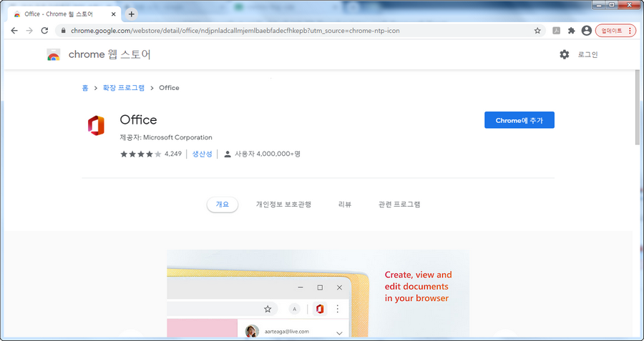Click the 업데이트 button in the toolbar

coord(615,31)
